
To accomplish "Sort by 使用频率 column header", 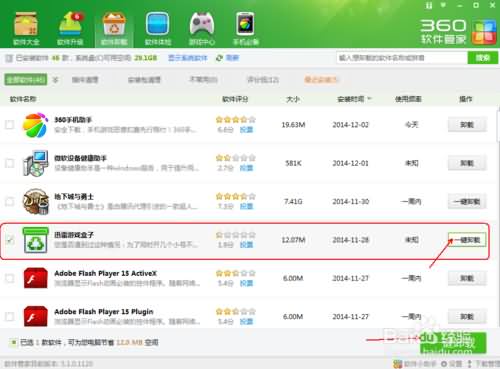I will pyautogui.click(x=408, y=99).
